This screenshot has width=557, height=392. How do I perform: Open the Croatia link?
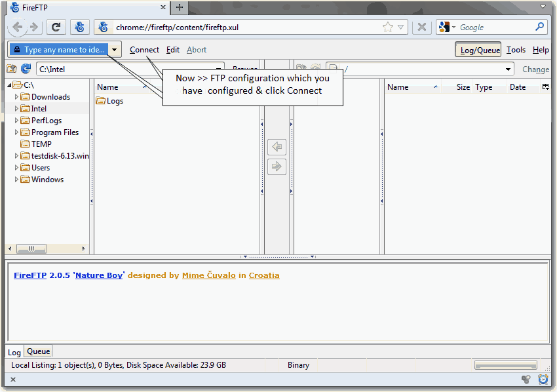coord(264,275)
